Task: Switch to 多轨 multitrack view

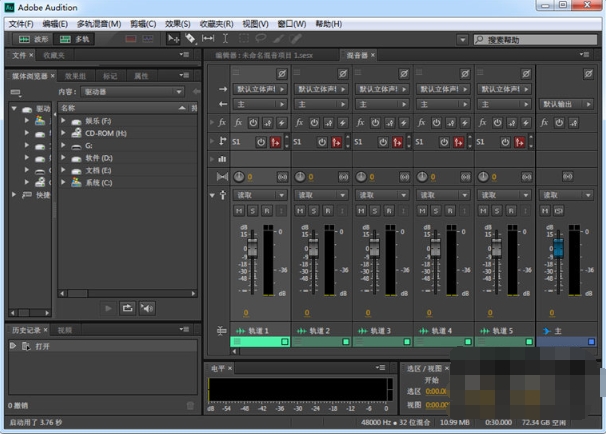Action: pyautogui.click(x=76, y=39)
